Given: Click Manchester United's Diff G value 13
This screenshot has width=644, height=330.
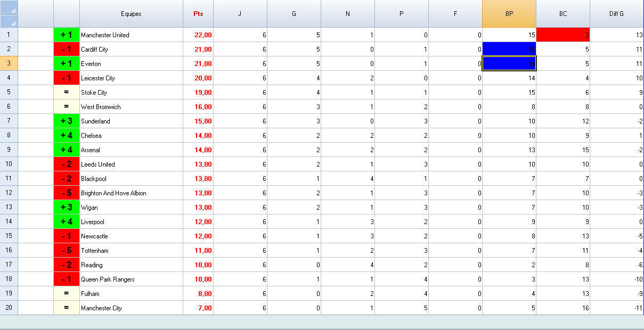Looking at the screenshot, I should point(617,35).
